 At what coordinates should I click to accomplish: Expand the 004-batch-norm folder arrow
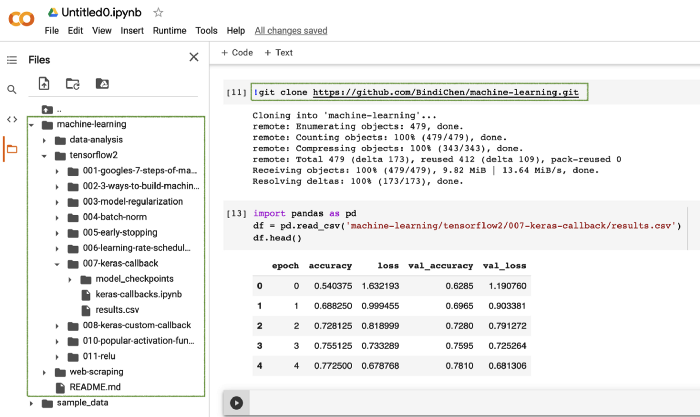(57, 218)
